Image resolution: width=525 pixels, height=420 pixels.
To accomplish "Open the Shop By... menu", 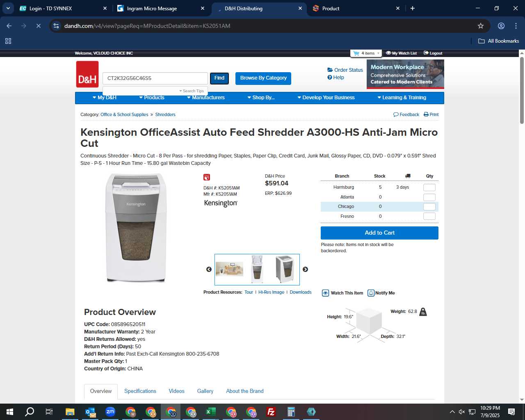I will pos(261,98).
